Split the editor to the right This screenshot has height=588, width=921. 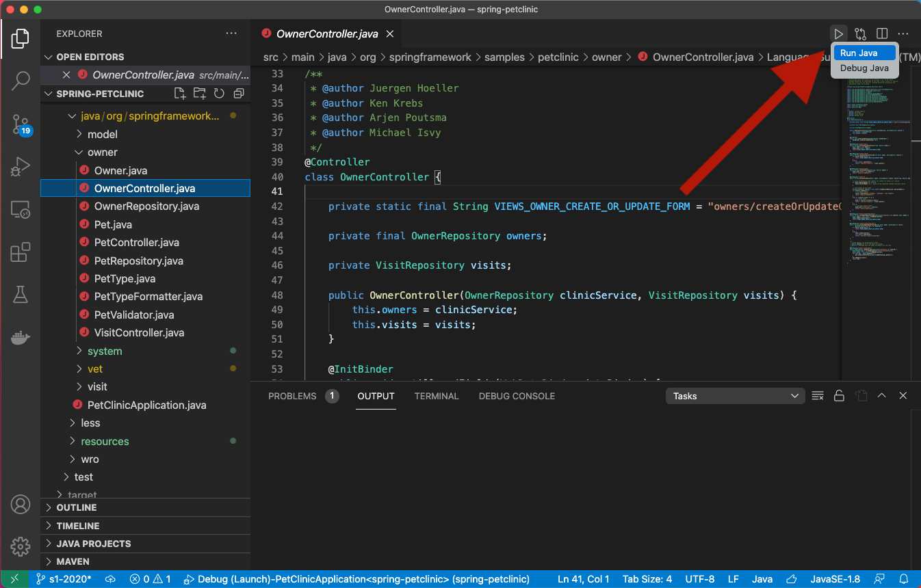(882, 34)
